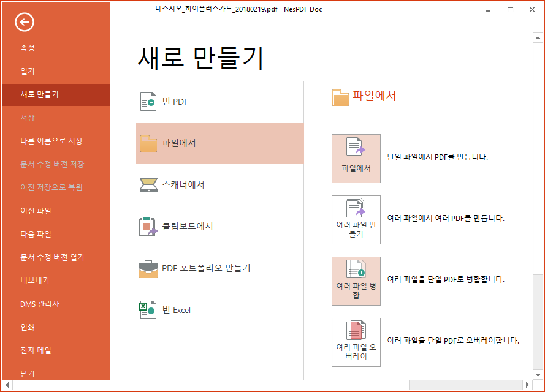Image resolution: width=545 pixels, height=392 pixels.
Task: Click text 여러 파일을 단일 PDF로 오버레이합니다.
Action: (453, 341)
